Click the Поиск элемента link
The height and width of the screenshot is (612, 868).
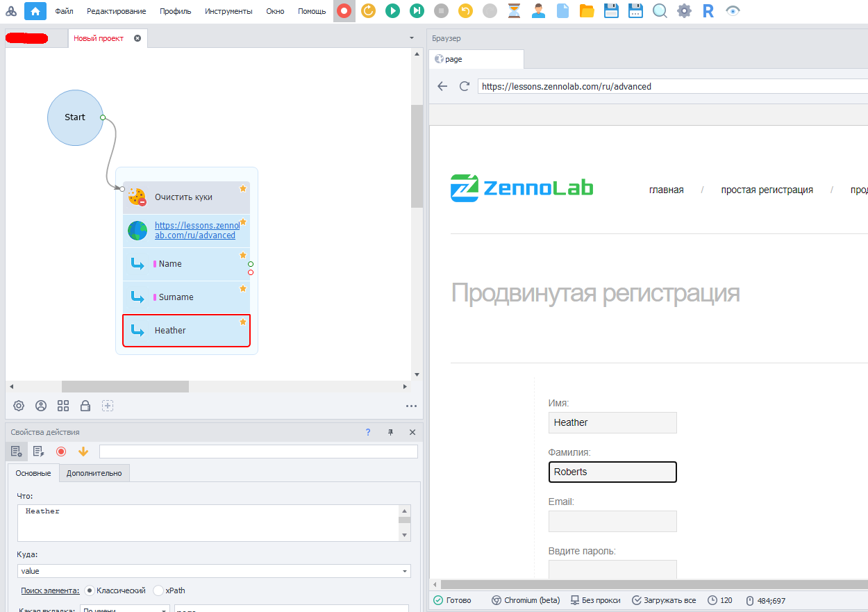(x=50, y=590)
